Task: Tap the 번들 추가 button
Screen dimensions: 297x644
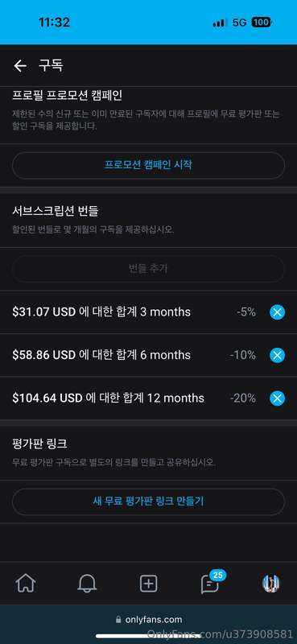Action: point(148,269)
